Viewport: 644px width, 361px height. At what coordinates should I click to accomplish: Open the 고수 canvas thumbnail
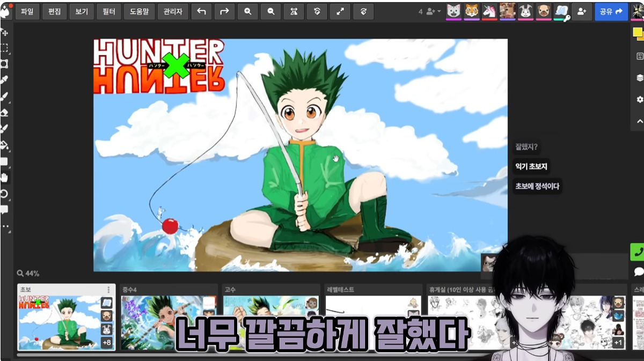(271, 317)
